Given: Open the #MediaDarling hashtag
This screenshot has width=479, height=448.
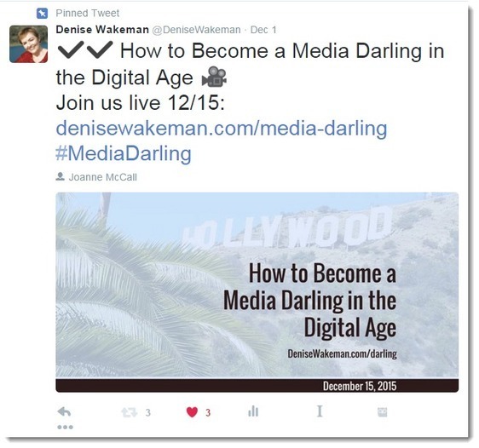Looking at the screenshot, I should (124, 153).
